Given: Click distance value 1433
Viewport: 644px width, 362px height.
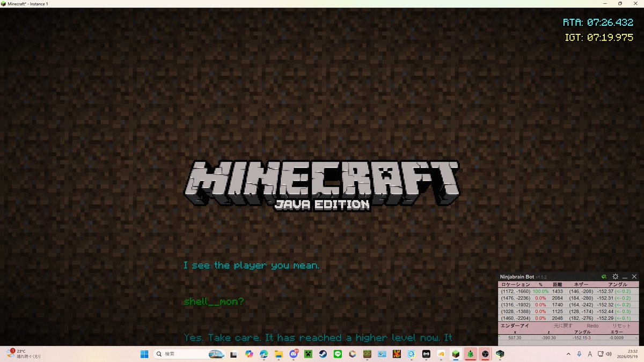Looking at the screenshot, I should point(557,291).
